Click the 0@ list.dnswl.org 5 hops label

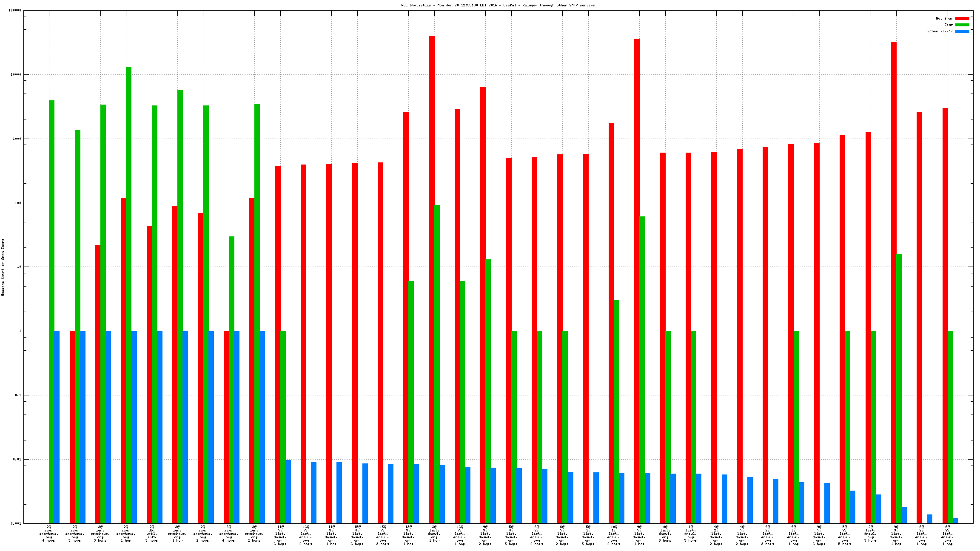point(665,534)
